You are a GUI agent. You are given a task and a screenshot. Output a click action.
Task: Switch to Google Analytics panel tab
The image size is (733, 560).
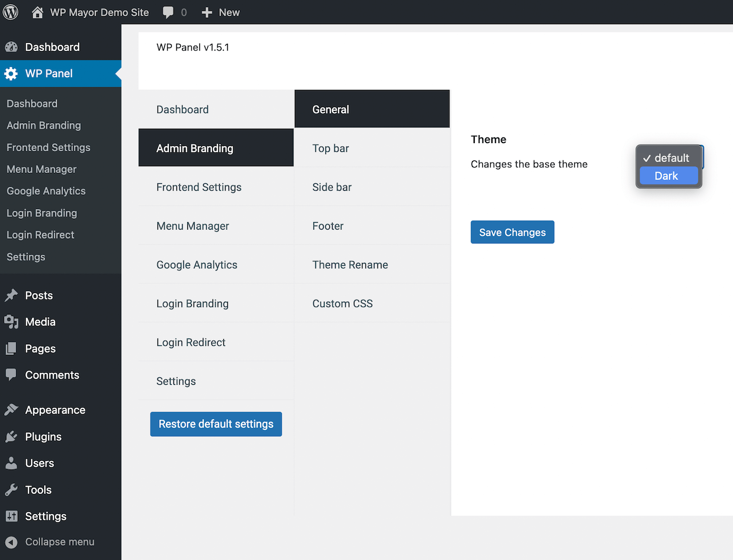[216, 265]
